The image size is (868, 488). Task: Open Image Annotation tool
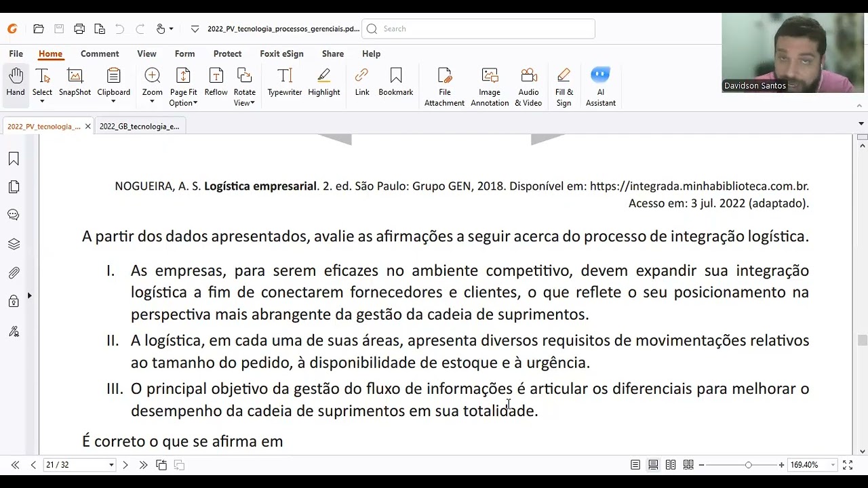(x=490, y=87)
